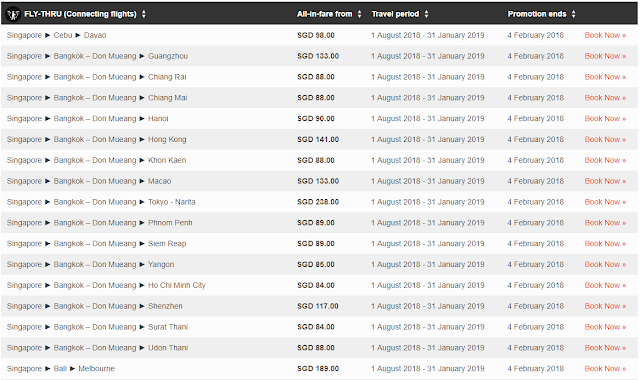Click the 'Guangzhou' destination text
Viewport: 640px width, 380px height.
point(168,56)
